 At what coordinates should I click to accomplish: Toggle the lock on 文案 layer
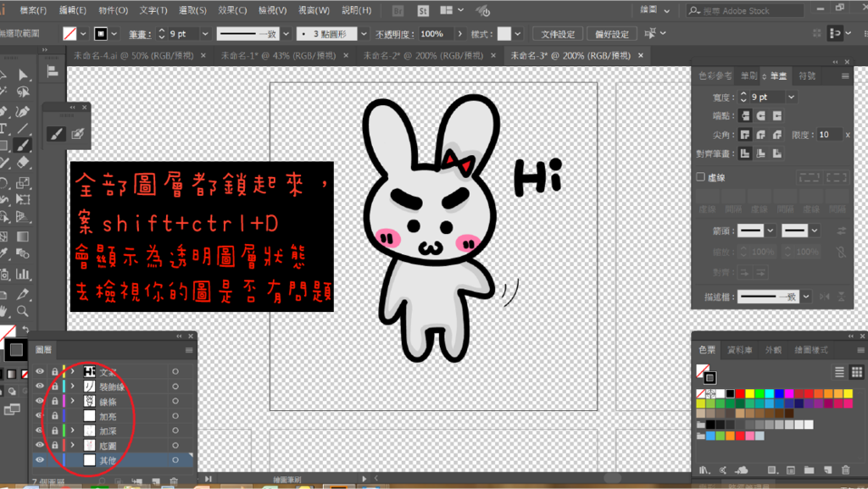click(55, 372)
